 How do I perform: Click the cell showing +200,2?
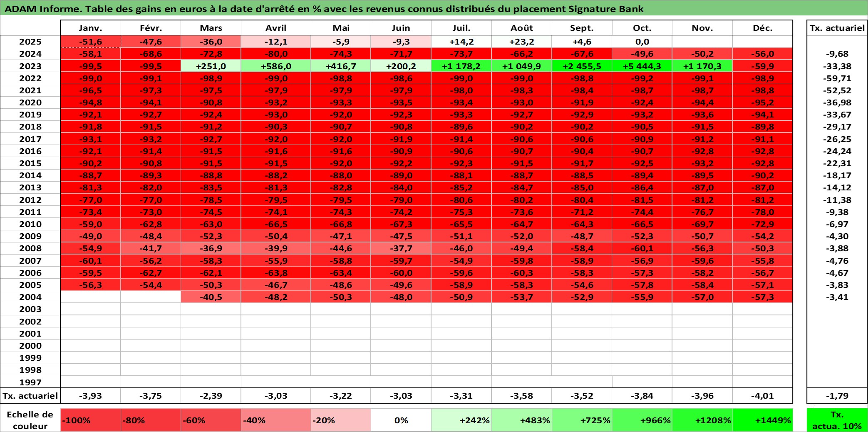pyautogui.click(x=401, y=66)
